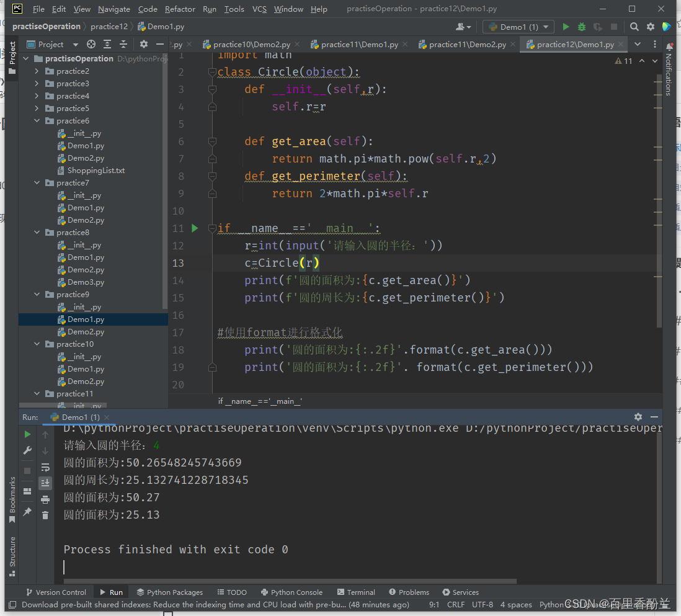
Task: Click UTF-8 encoding in status bar
Action: click(x=483, y=605)
